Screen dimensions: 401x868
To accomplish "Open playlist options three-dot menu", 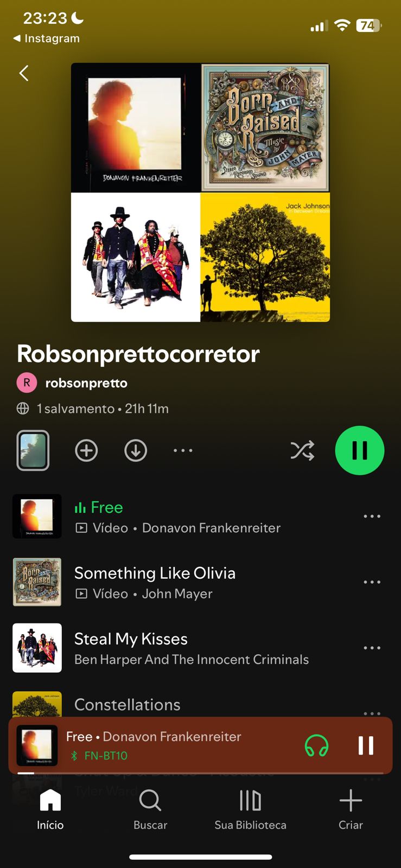I will tap(183, 450).
